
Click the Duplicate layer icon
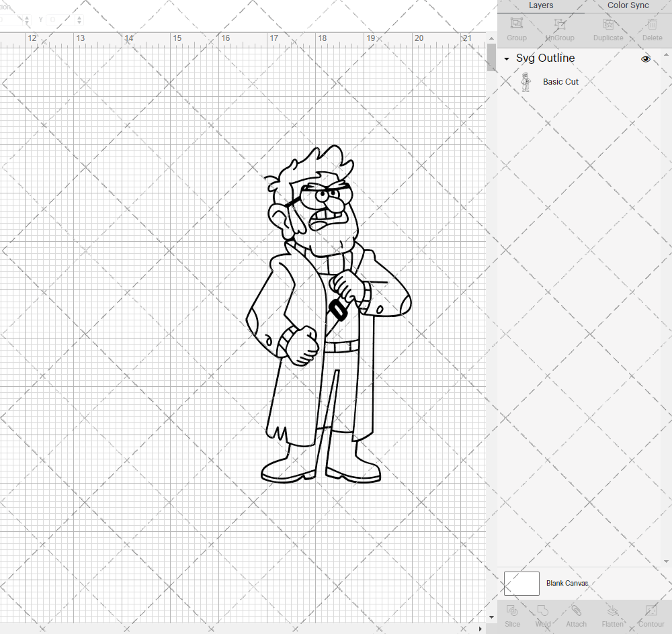[x=608, y=24]
